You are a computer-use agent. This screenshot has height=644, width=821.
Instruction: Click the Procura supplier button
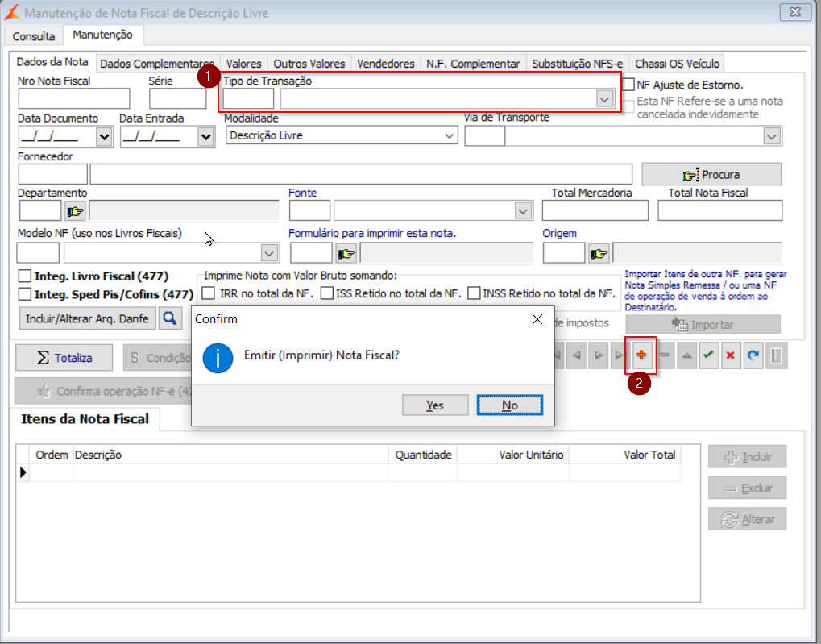pos(711,174)
